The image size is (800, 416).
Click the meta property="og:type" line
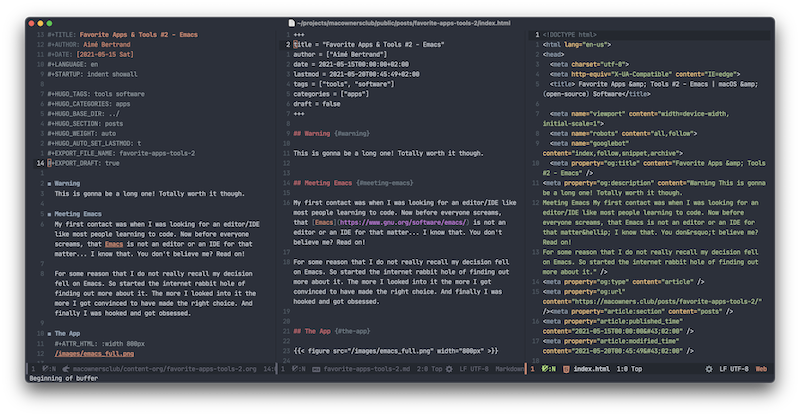tap(623, 282)
